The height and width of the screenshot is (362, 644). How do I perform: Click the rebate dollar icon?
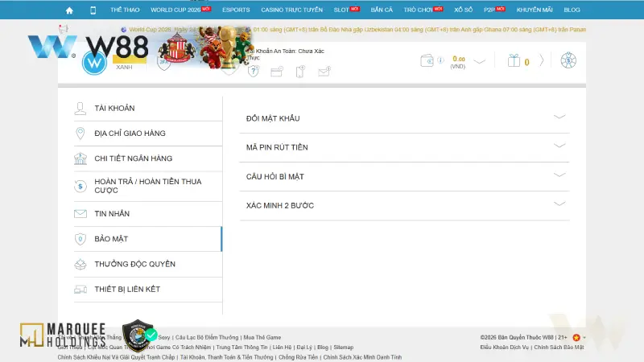(80, 187)
